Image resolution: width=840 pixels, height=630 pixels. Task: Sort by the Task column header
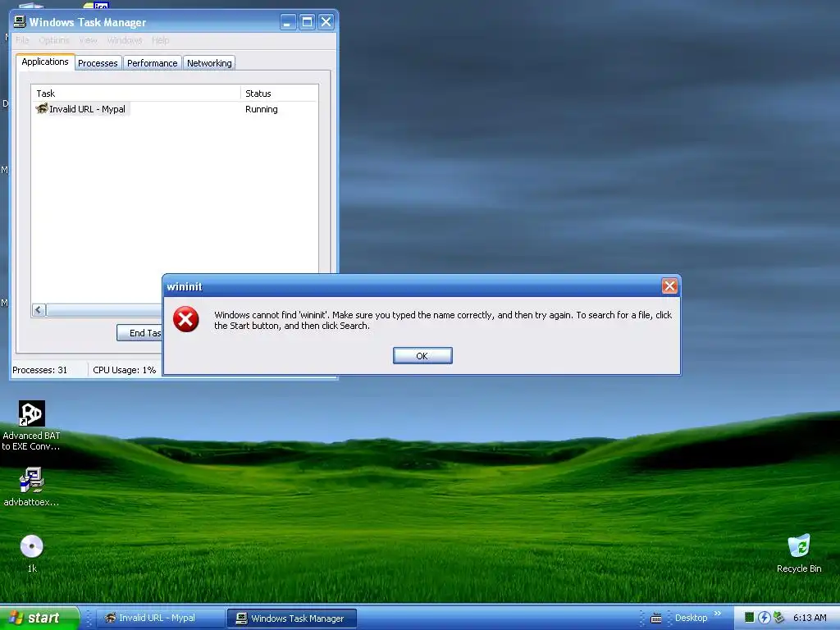pos(136,94)
